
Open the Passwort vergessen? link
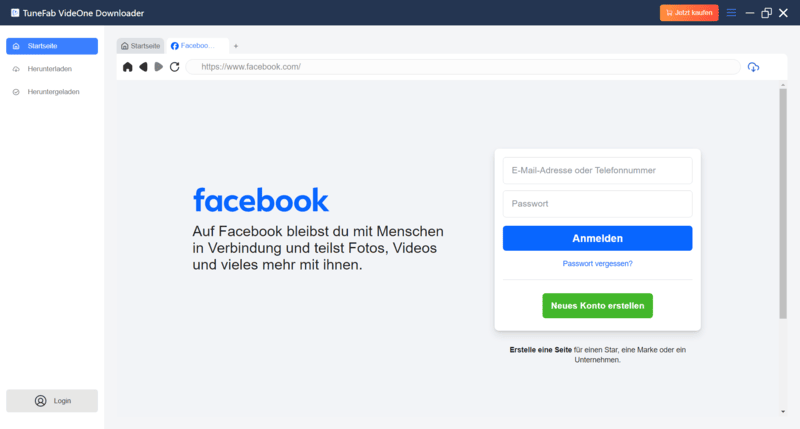pos(597,264)
